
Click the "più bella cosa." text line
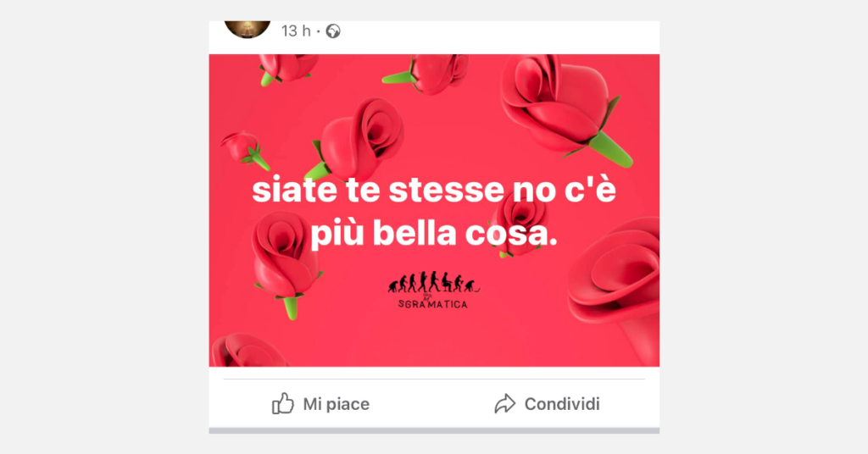pos(434,234)
